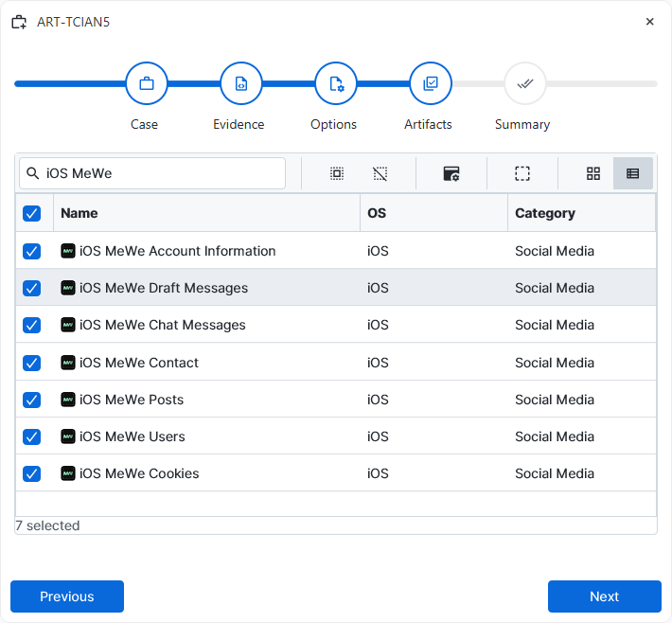Viewport: 672px width, 623px height.
Task: Click the deselect all artifacts icon
Action: [x=380, y=173]
